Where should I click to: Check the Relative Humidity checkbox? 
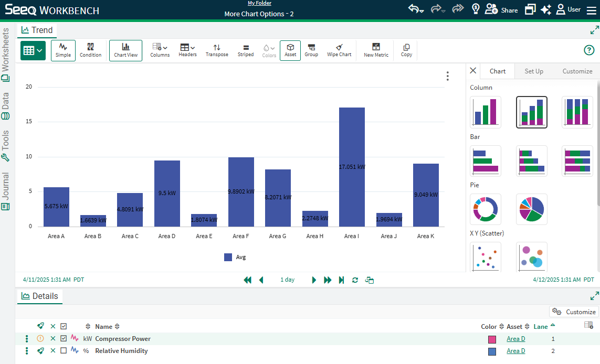(64, 351)
